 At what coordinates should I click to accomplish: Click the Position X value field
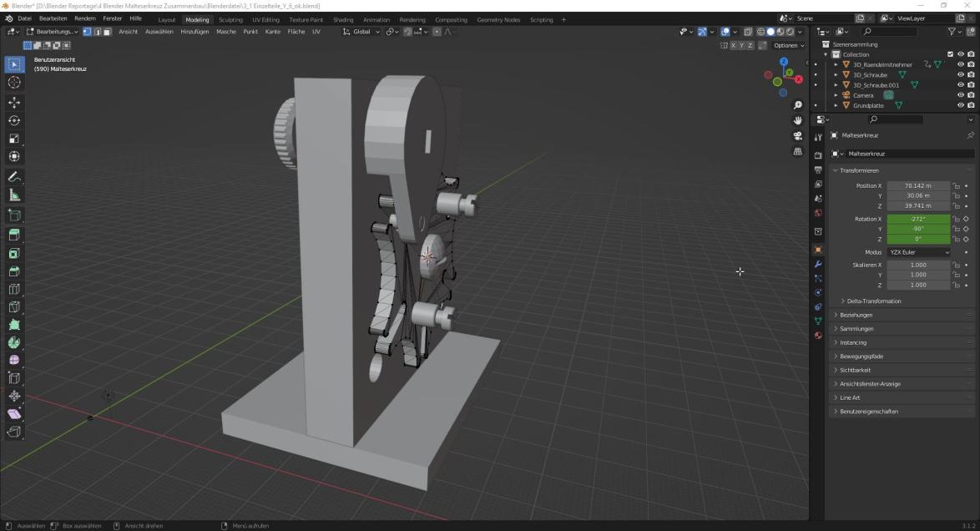918,185
